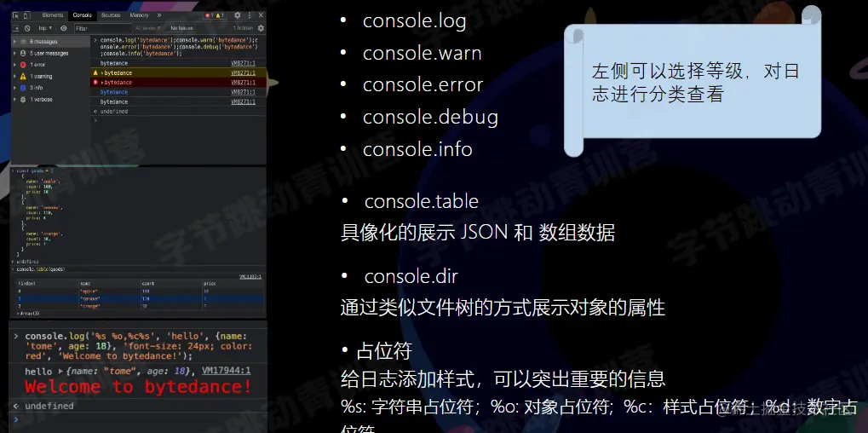868x433 pixels.
Task: Switch to the Elements tab
Action: pyautogui.click(x=53, y=15)
